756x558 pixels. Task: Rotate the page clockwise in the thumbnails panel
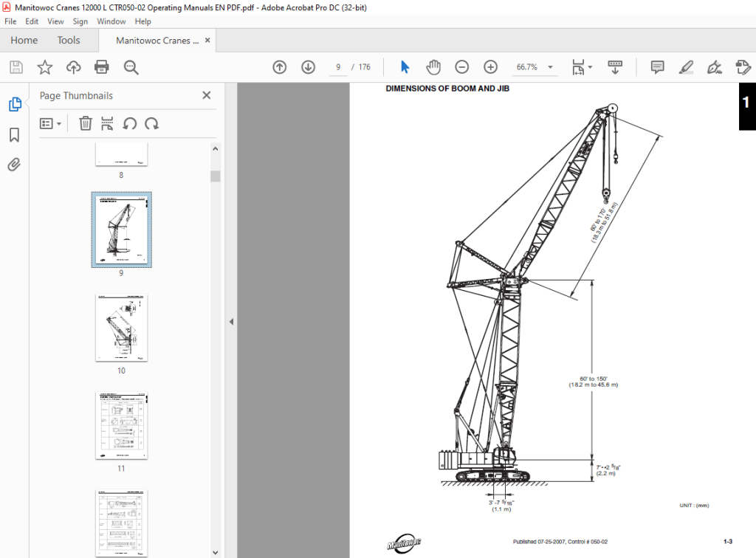click(x=152, y=123)
